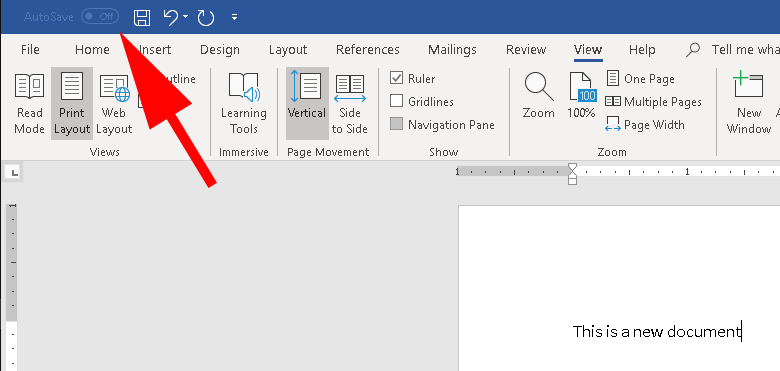Expand the Undo history dropdown arrow
Image resolution: width=780 pixels, height=371 pixels.
pos(186,17)
